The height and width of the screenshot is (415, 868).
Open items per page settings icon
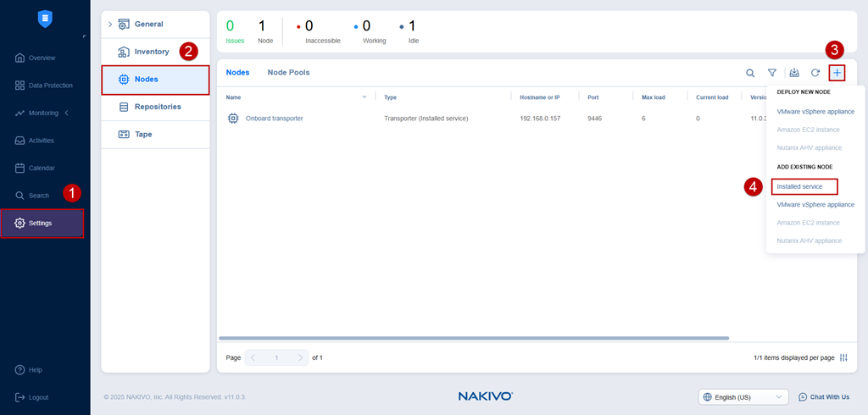coord(843,357)
